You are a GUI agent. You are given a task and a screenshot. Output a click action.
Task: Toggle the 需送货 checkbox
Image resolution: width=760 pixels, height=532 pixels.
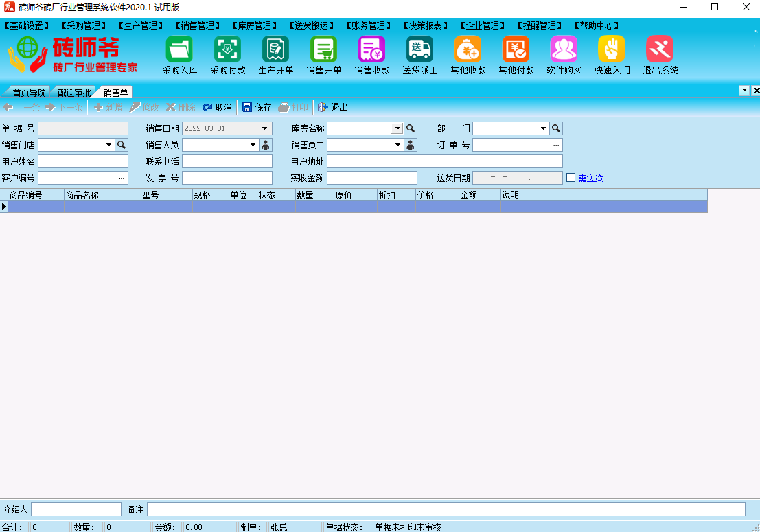click(x=571, y=178)
